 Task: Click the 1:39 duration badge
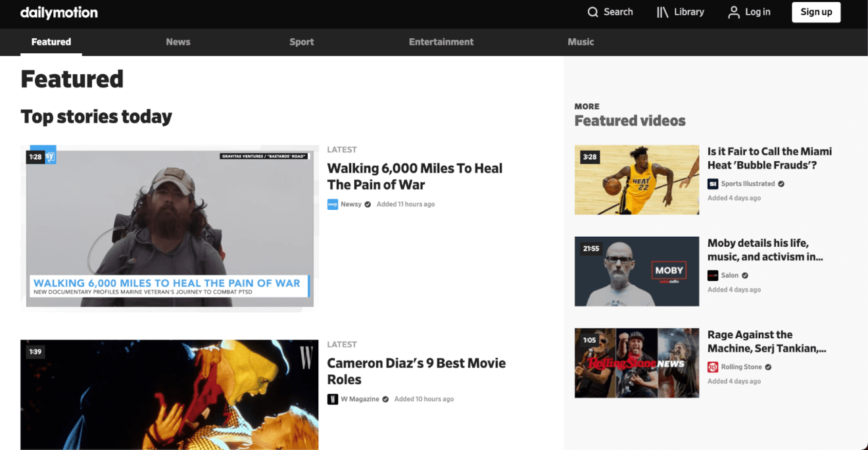coord(36,352)
